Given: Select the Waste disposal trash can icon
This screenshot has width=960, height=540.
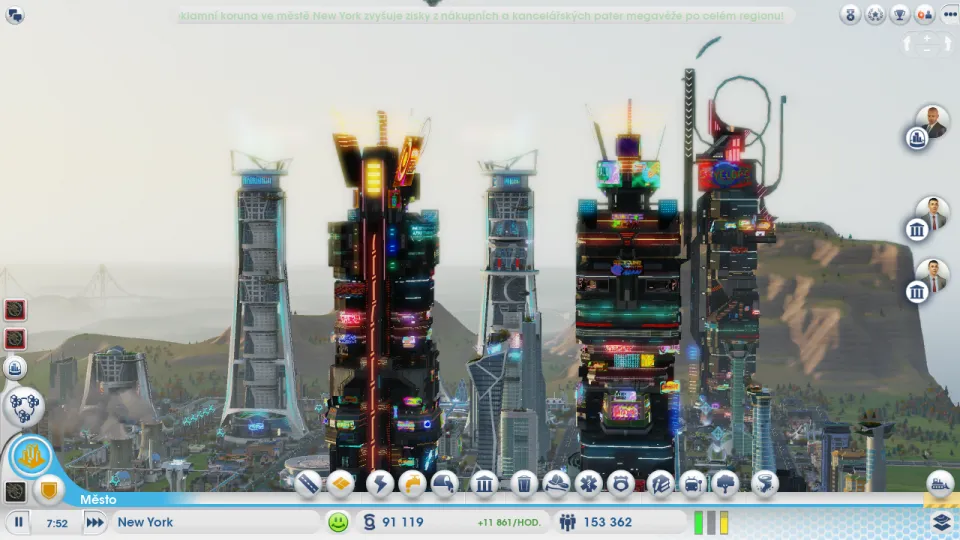Looking at the screenshot, I should pyautogui.click(x=523, y=485).
